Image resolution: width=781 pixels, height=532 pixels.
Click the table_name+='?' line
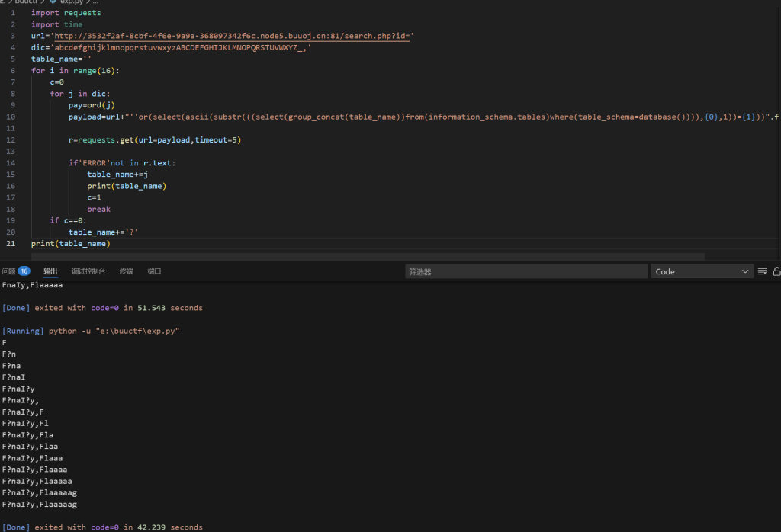point(104,232)
